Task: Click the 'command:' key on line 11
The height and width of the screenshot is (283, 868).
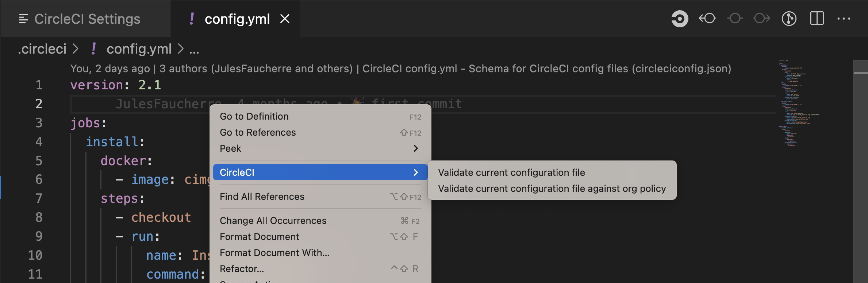Action: point(176,274)
